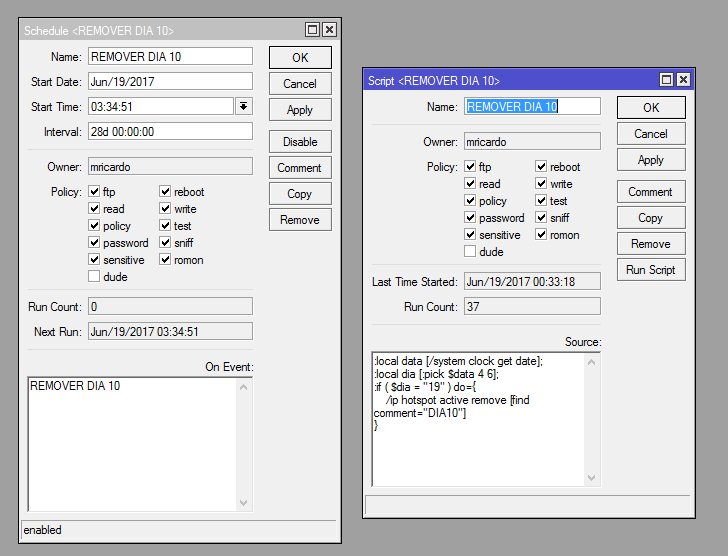Click Source scrollbar up arrow

point(592,362)
